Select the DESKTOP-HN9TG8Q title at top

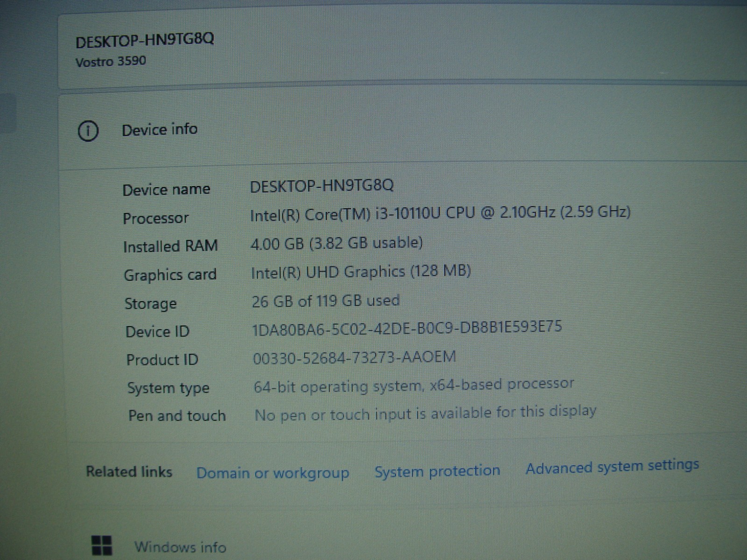(145, 40)
